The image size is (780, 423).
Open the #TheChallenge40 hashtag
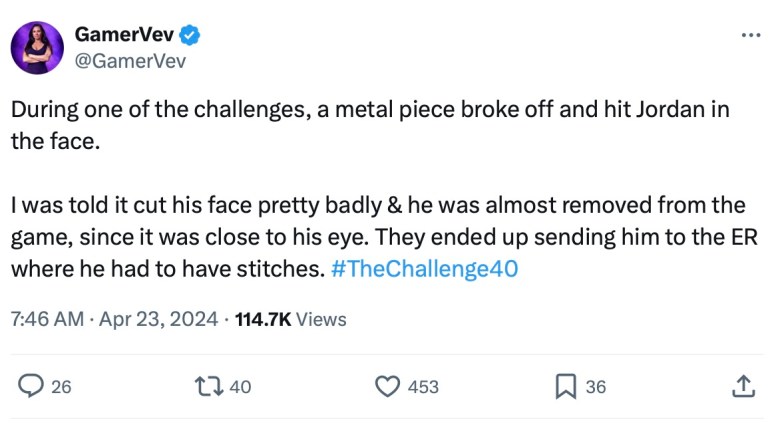point(423,269)
